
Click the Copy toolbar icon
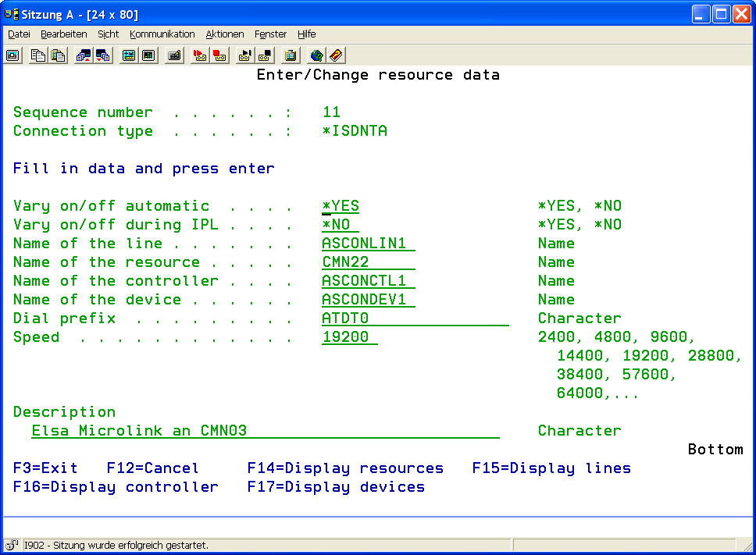[x=38, y=55]
